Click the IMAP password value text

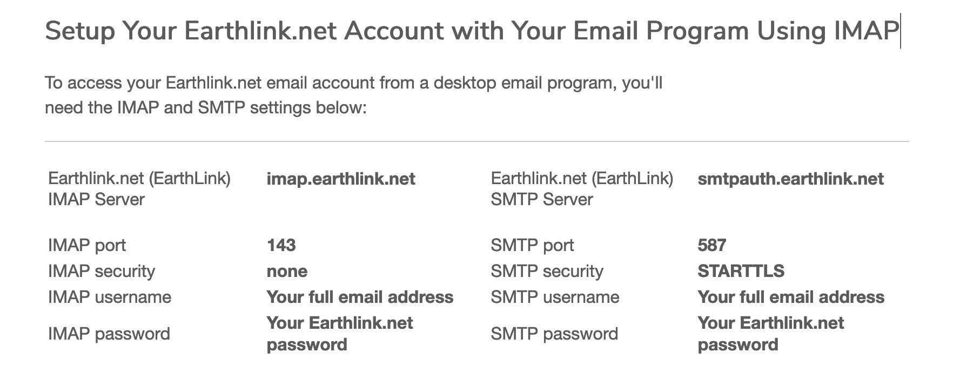[x=340, y=334]
